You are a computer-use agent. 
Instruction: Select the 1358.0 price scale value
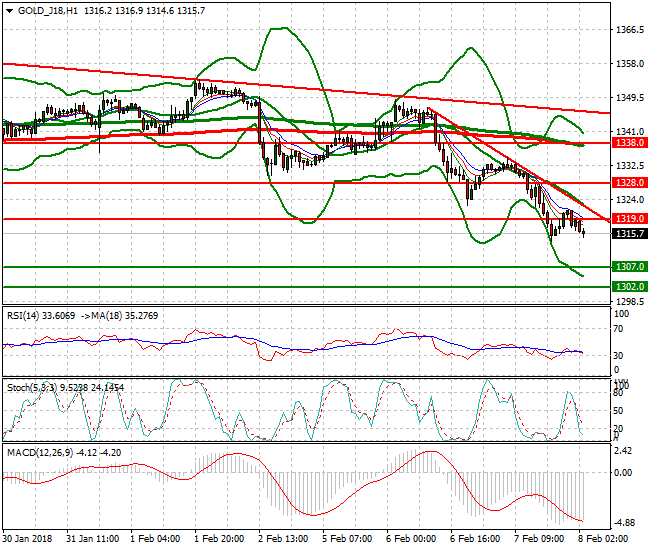[x=630, y=64]
